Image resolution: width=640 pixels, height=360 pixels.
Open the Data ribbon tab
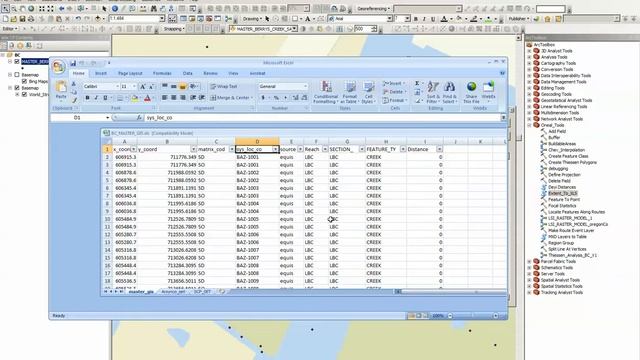pos(188,73)
